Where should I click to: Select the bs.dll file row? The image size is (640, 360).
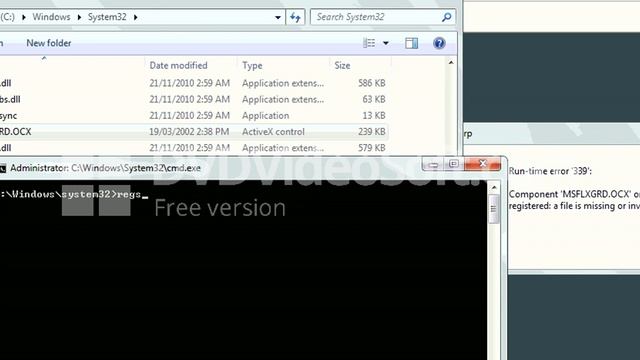[193, 99]
